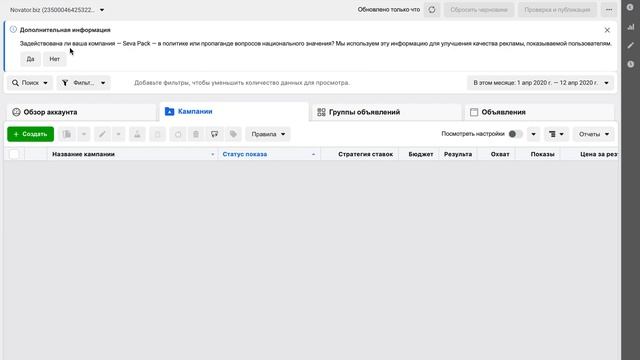This screenshot has height=360, width=640.
Task: Open the Отчеты dropdown
Action: pos(593,134)
